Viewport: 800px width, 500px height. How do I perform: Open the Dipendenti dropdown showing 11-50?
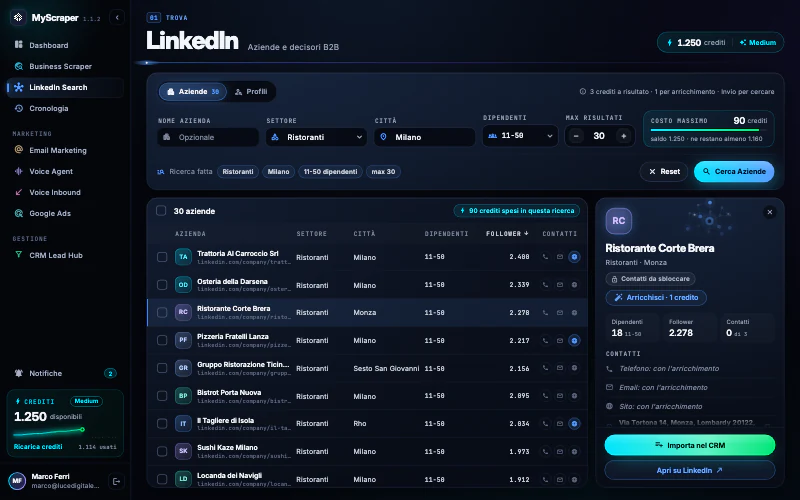520,136
